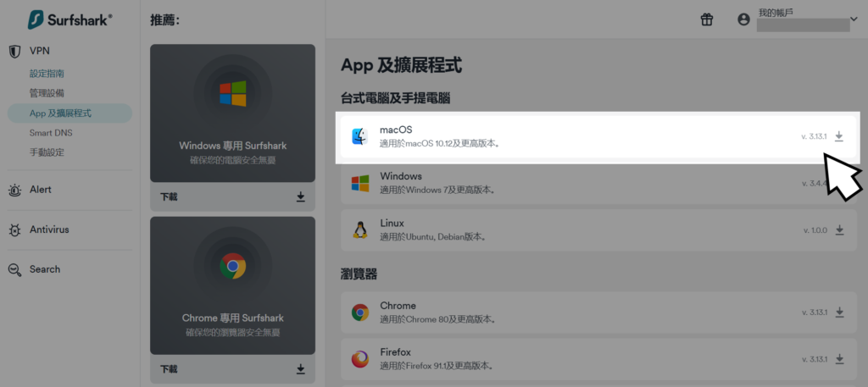This screenshot has height=387, width=868.
Task: Click the Windows row title in the app list
Action: tap(401, 176)
